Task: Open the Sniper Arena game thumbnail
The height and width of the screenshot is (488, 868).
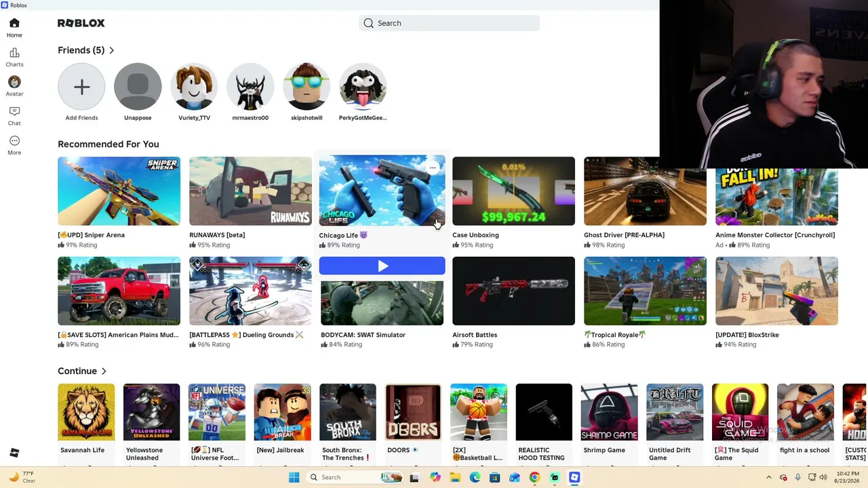Action: tap(119, 191)
